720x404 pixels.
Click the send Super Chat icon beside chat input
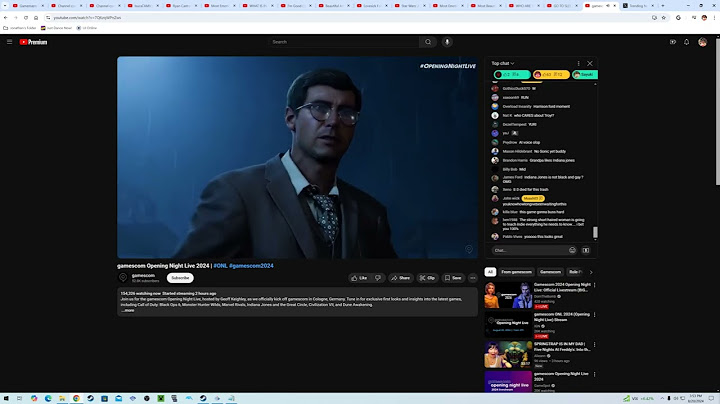585,250
